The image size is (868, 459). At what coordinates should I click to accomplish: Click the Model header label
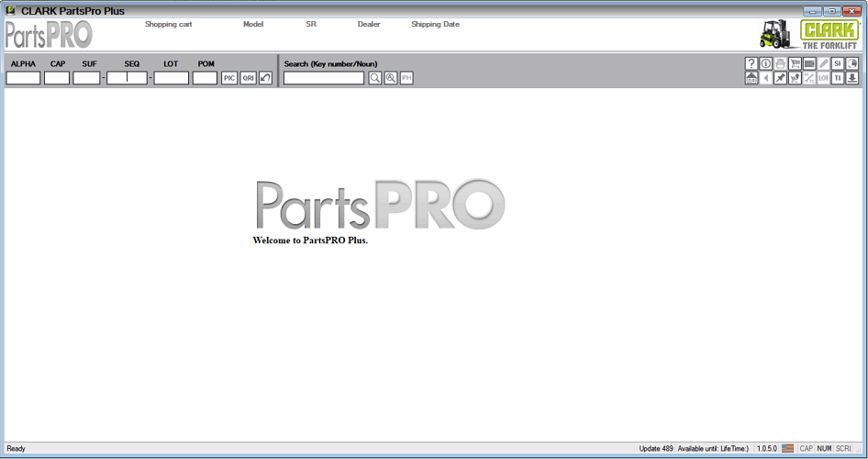[x=253, y=25]
